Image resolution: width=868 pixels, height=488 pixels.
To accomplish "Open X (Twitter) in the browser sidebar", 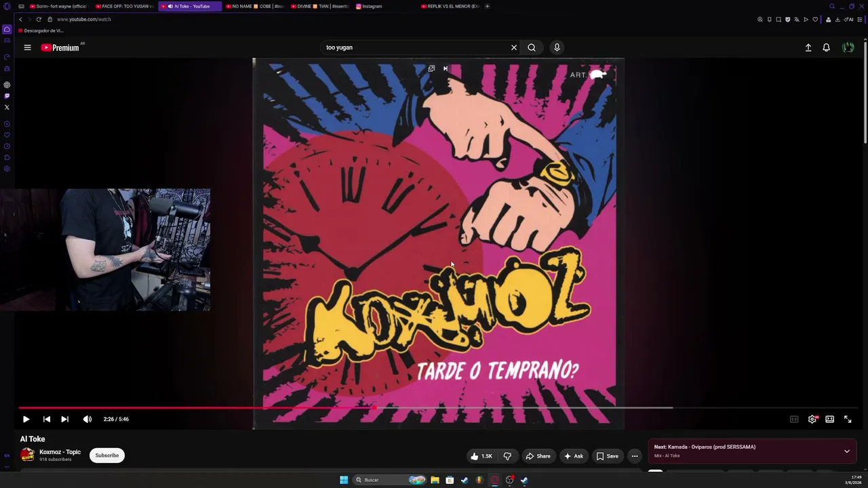I will (7, 107).
